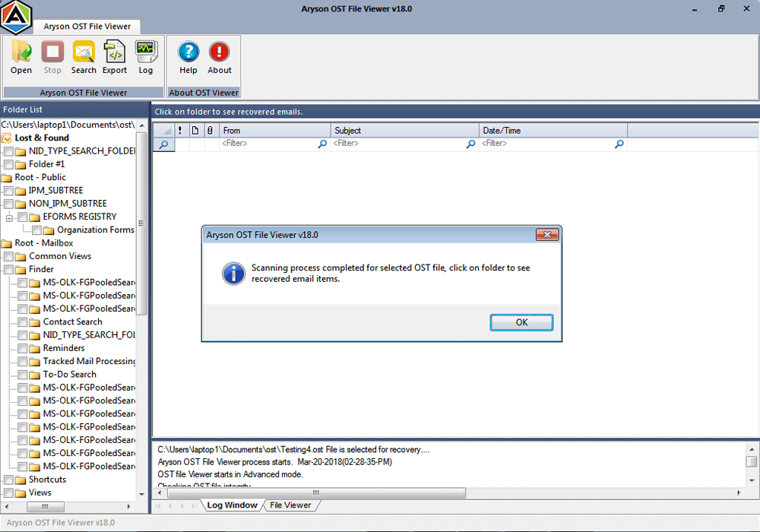760x532 pixels.
Task: Click the folder list vertical scrollbar thumb
Action: point(141,223)
